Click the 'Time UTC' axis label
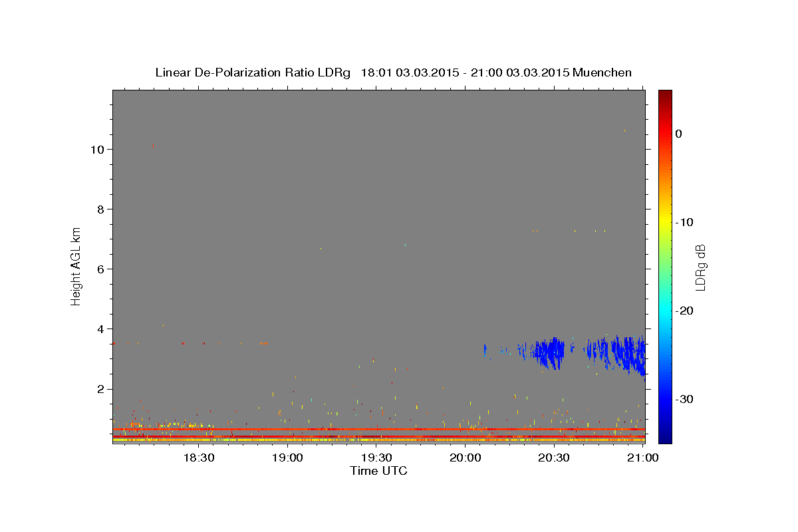 (x=378, y=471)
